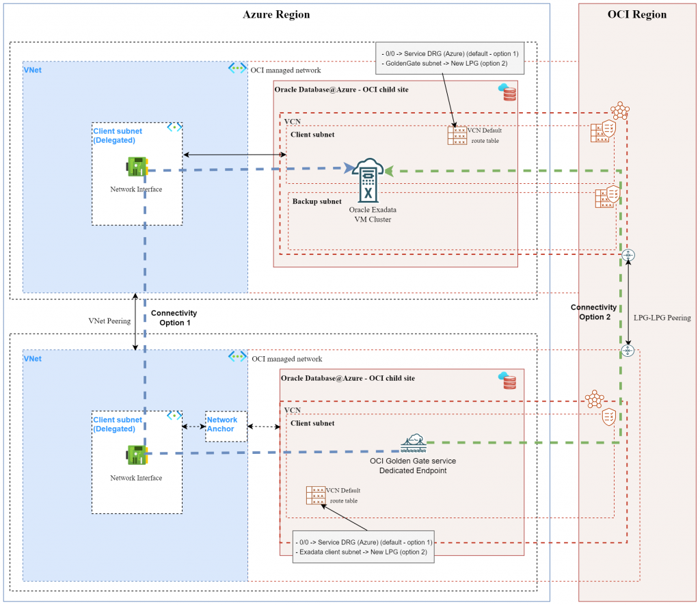Viewport: 700px width, 605px height.
Task: Click the upper VCN Default route table icon
Action: 457,135
